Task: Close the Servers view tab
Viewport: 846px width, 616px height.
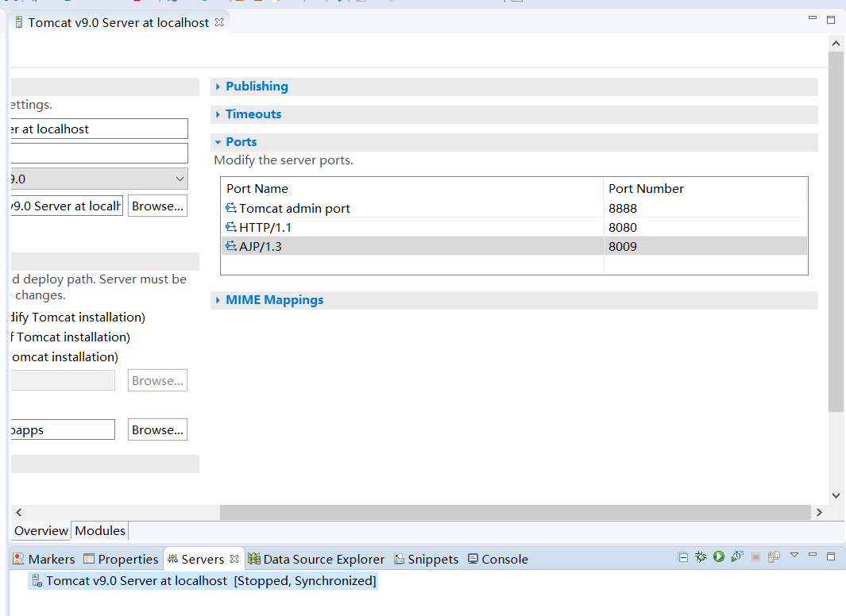Action: [x=234, y=559]
